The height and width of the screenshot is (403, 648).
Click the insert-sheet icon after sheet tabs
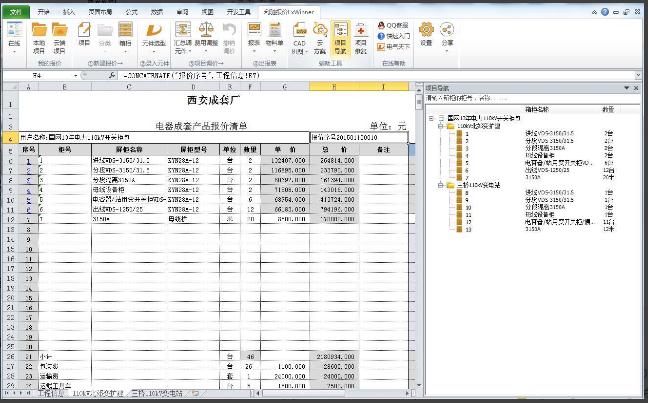[x=195, y=393]
